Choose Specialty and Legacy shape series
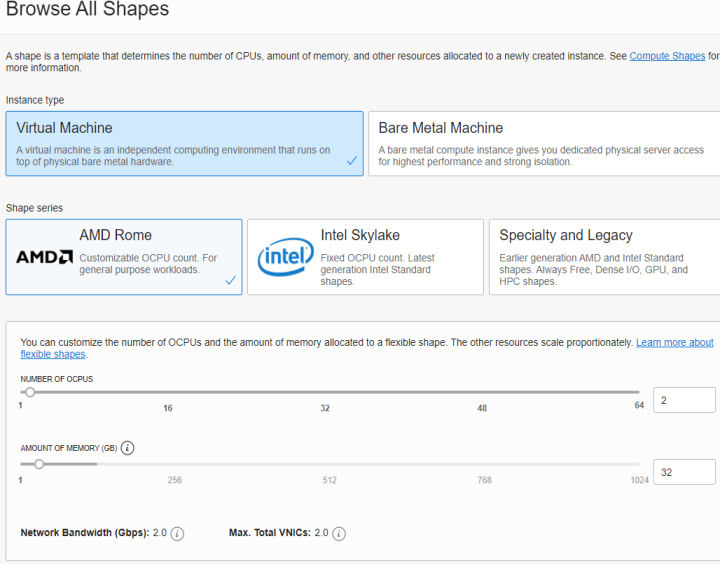 [605, 257]
